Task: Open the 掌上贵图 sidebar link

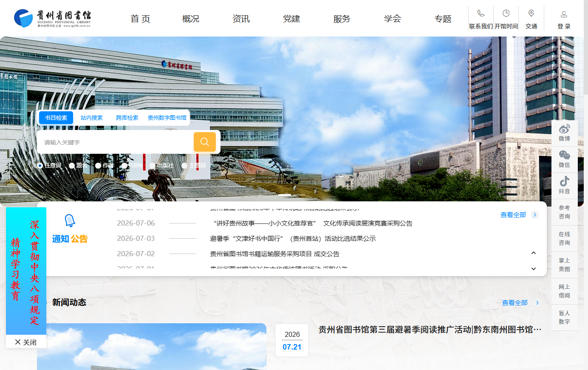Action: [x=564, y=265]
